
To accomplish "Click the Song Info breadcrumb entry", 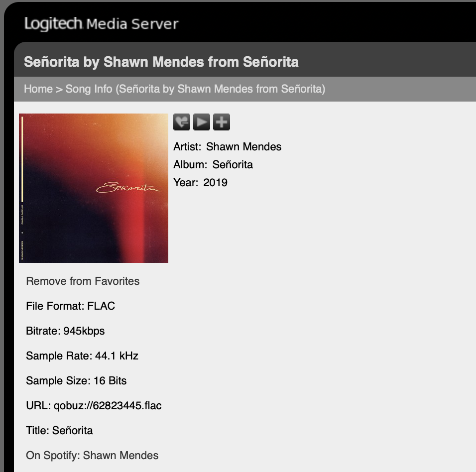I will (x=195, y=89).
